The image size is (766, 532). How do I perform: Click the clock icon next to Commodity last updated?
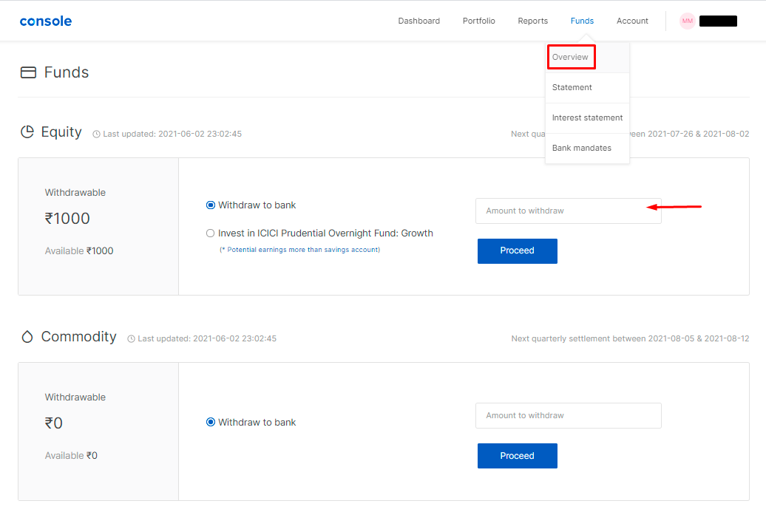coord(131,339)
